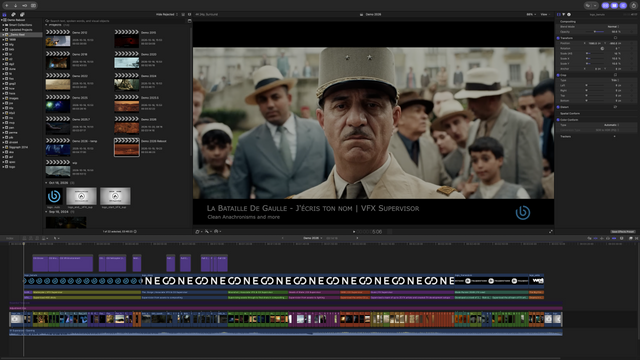Screen dimensions: 640x360
Task: Show the Libraries sidebar
Action: 4,14
